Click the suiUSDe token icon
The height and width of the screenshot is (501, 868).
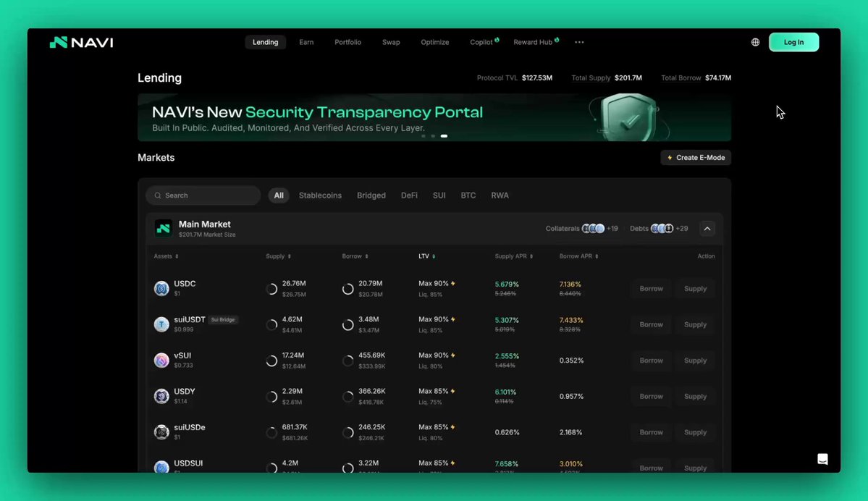pos(161,432)
